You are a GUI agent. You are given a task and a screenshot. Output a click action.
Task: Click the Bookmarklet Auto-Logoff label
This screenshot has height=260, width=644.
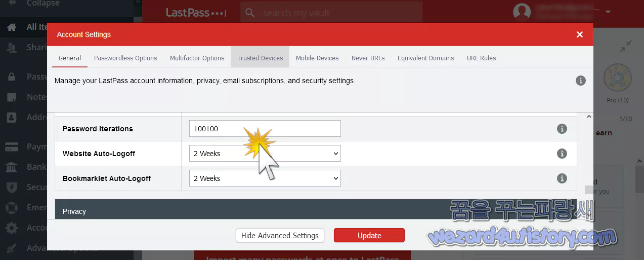[x=107, y=178]
